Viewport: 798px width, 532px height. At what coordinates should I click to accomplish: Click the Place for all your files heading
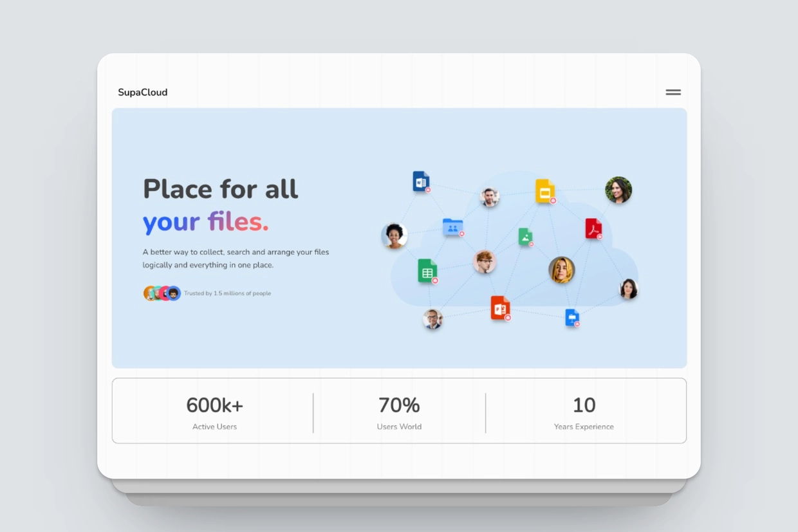pos(220,206)
